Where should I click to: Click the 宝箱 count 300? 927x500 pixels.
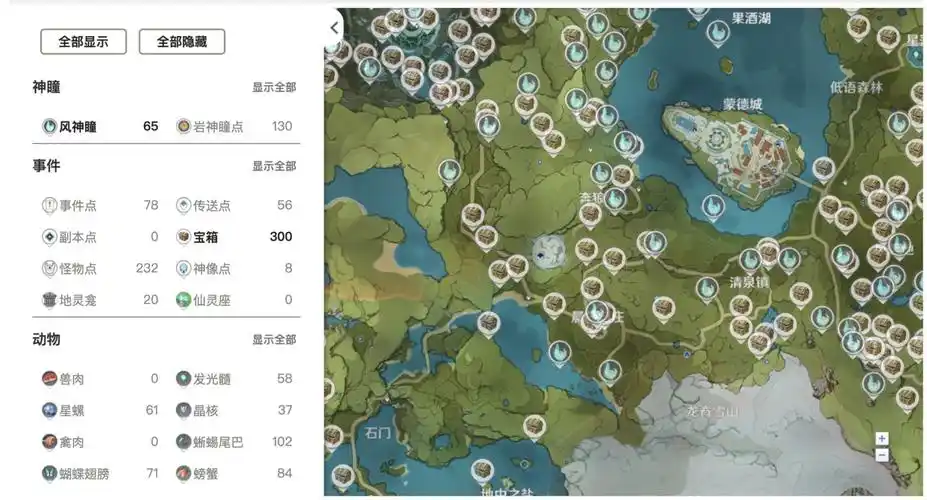tap(281, 237)
